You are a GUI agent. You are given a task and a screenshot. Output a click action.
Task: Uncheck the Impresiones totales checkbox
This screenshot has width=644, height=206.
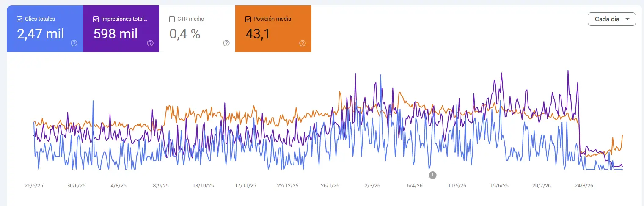[96, 19]
